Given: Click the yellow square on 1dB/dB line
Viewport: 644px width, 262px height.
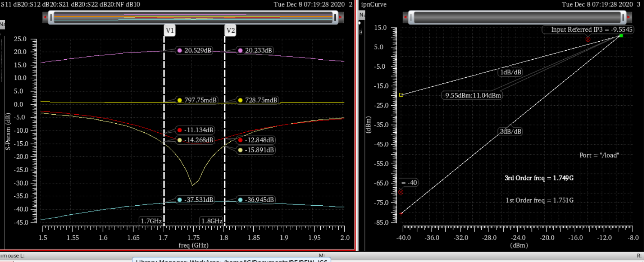Looking at the screenshot, I should (401, 94).
